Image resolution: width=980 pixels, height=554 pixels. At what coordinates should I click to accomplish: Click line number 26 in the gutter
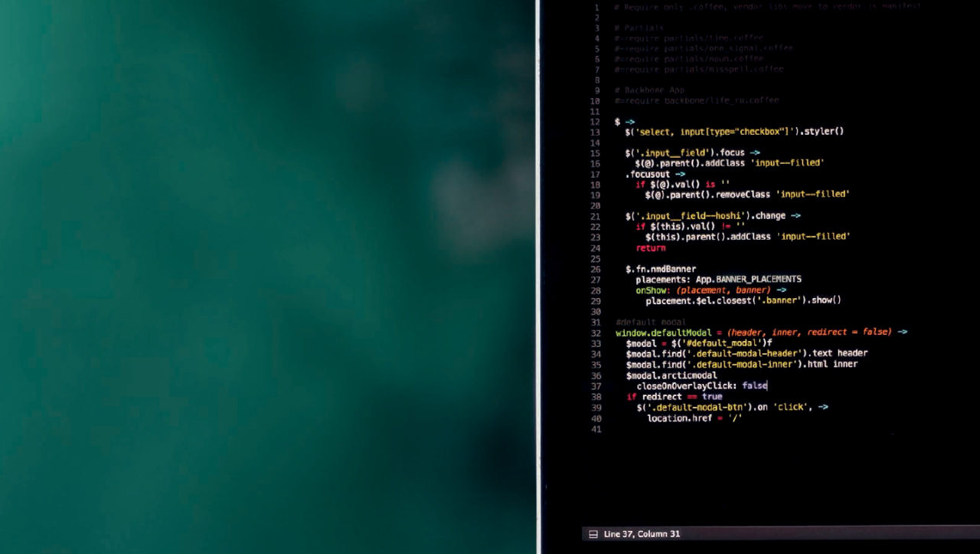(x=595, y=269)
